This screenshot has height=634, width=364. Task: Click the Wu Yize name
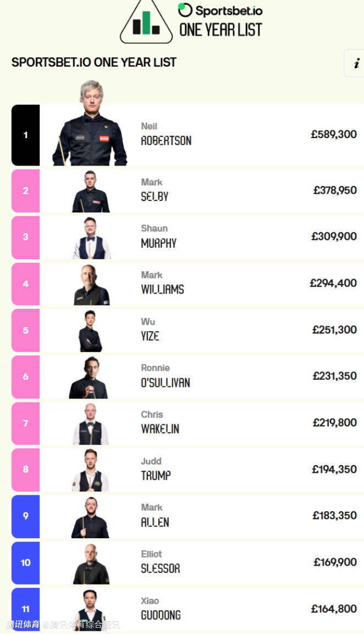click(150, 330)
